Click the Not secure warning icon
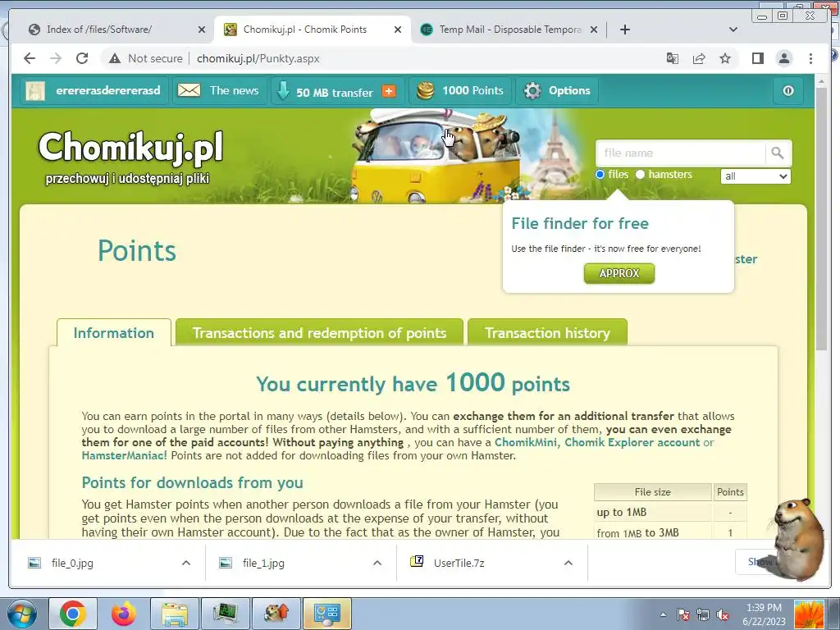This screenshot has width=840, height=630. (115, 58)
